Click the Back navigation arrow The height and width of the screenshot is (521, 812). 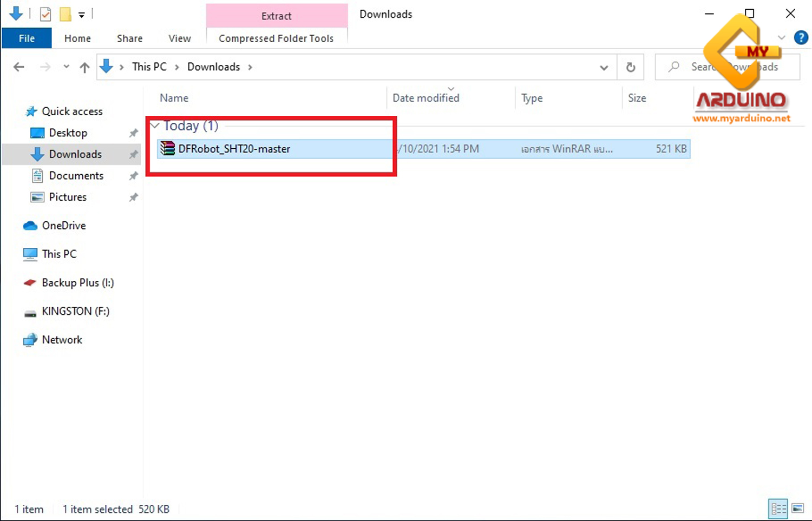pyautogui.click(x=19, y=67)
